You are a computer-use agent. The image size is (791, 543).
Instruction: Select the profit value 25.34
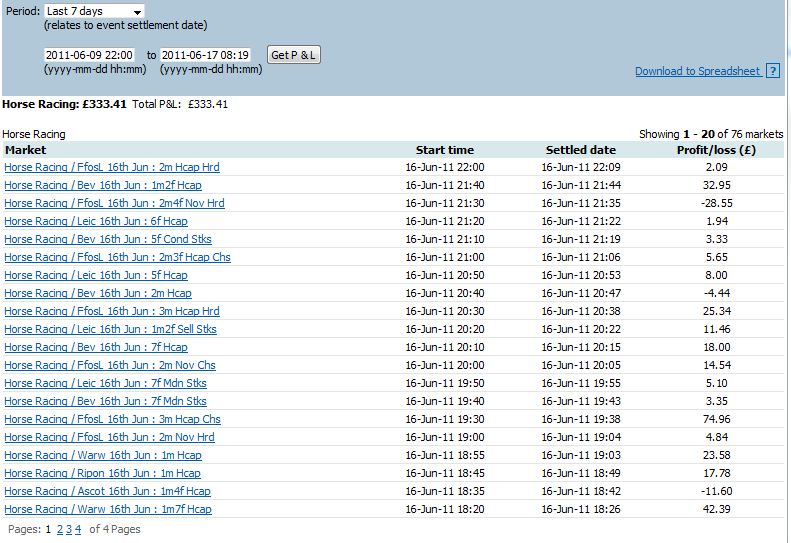coord(716,311)
